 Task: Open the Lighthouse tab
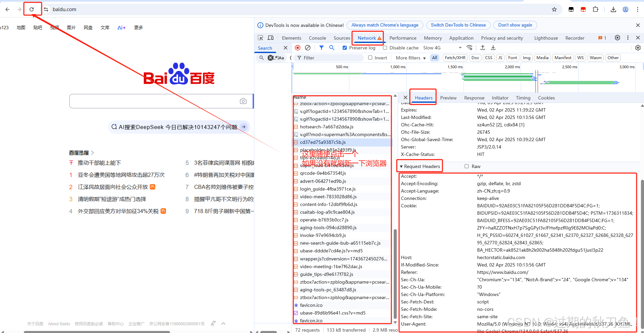tap(546, 38)
